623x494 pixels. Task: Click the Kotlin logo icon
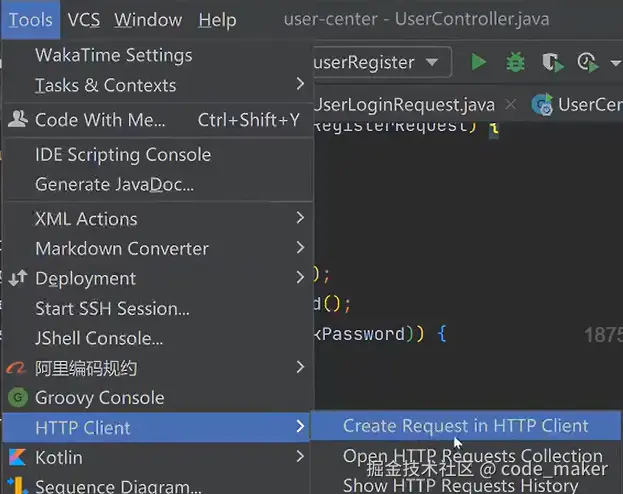(17, 458)
